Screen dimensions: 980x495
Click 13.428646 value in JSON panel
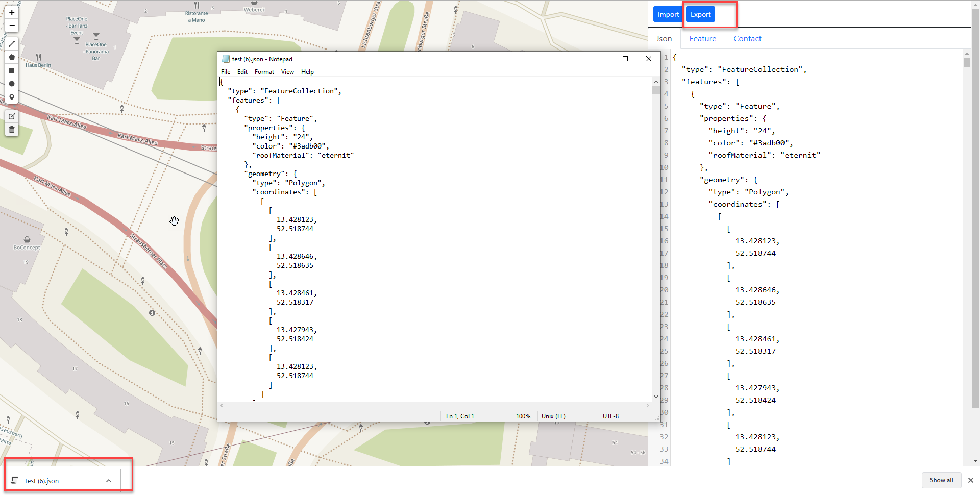(x=757, y=290)
